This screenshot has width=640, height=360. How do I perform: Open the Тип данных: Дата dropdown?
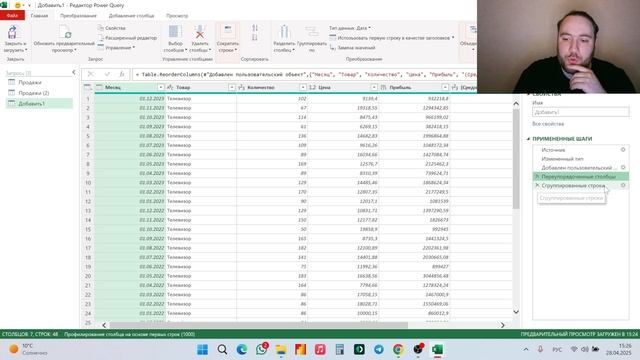pyautogui.click(x=350, y=28)
